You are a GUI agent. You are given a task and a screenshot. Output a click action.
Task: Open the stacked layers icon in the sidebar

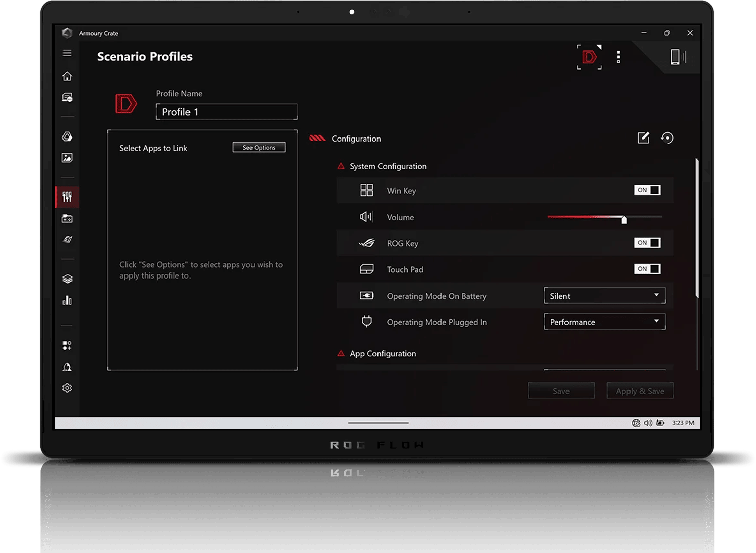pyautogui.click(x=67, y=279)
